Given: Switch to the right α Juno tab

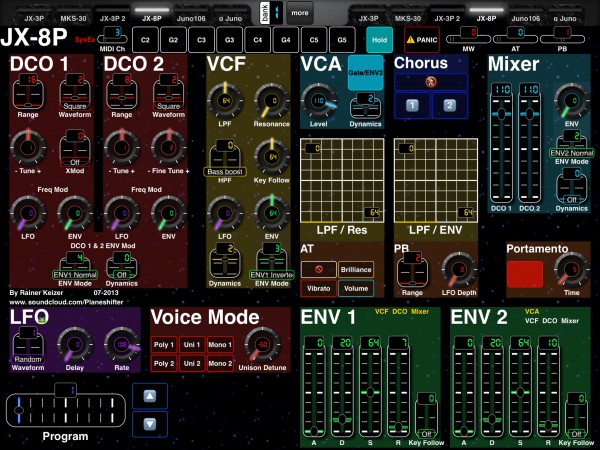Looking at the screenshot, I should point(565,16).
